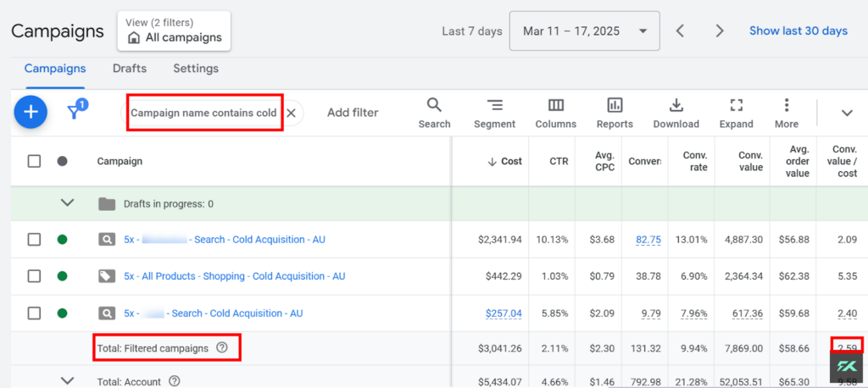Open the Search magnifier tool
868x388 pixels.
coord(435,113)
